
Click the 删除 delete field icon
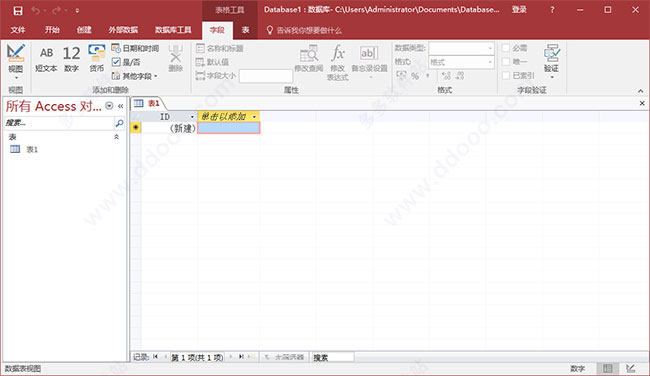(176, 58)
